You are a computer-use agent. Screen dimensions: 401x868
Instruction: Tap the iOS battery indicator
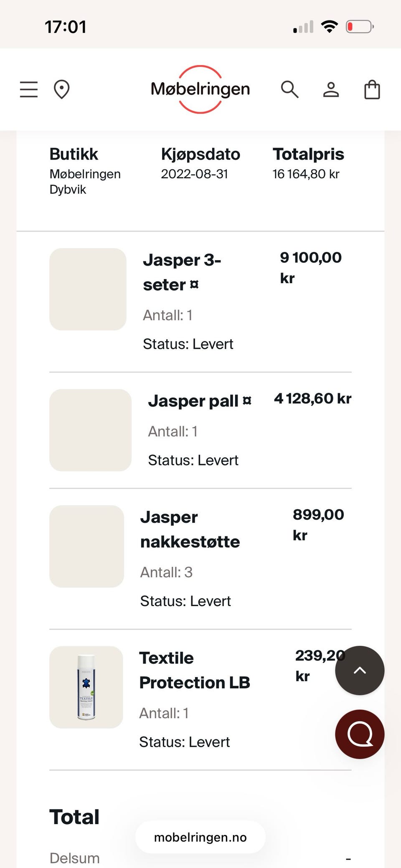tap(360, 27)
